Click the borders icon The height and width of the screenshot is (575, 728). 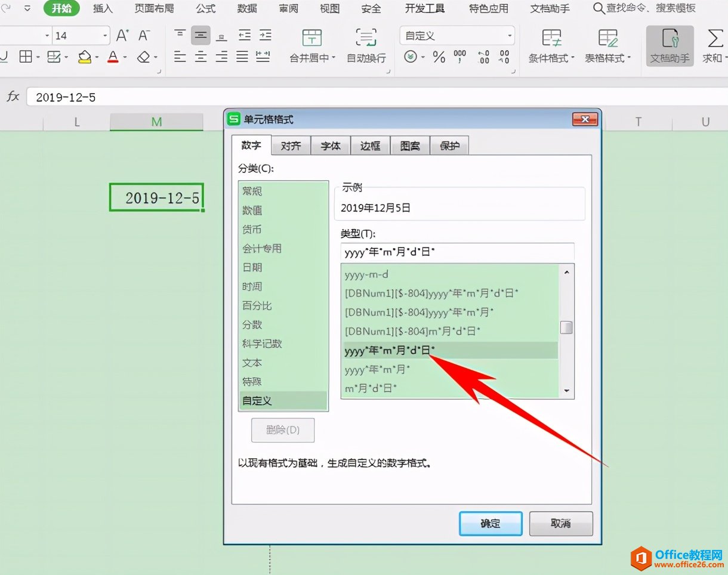point(26,57)
